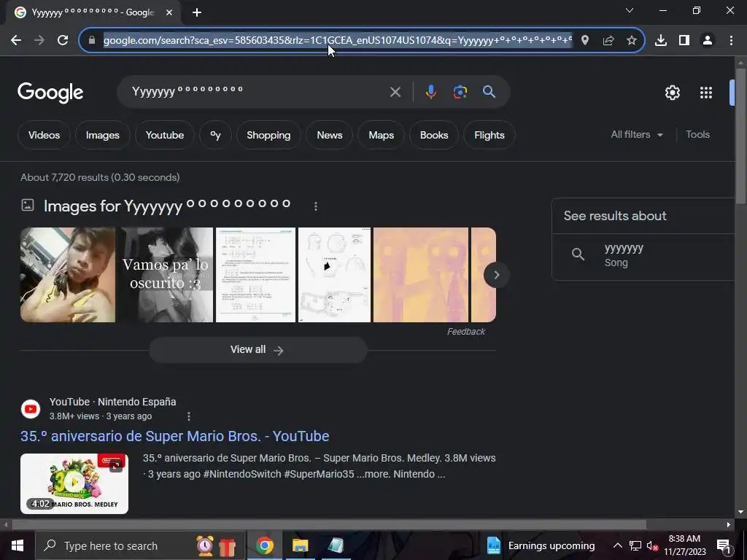Filter results by Videos
The height and width of the screenshot is (560, 747).
[44, 135]
